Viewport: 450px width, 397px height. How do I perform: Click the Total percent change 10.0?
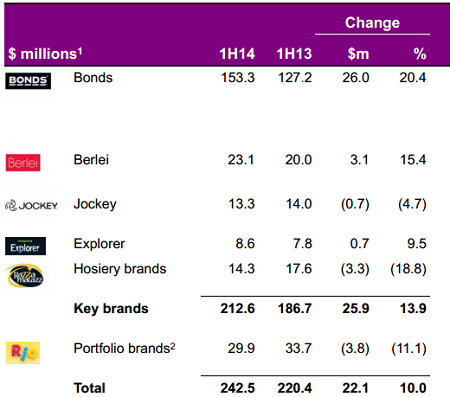[413, 388]
